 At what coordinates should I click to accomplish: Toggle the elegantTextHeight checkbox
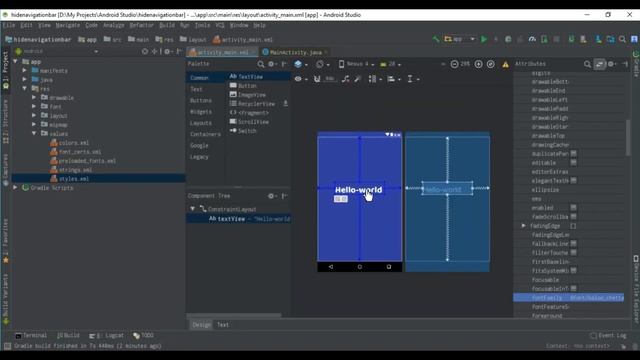[x=573, y=180]
